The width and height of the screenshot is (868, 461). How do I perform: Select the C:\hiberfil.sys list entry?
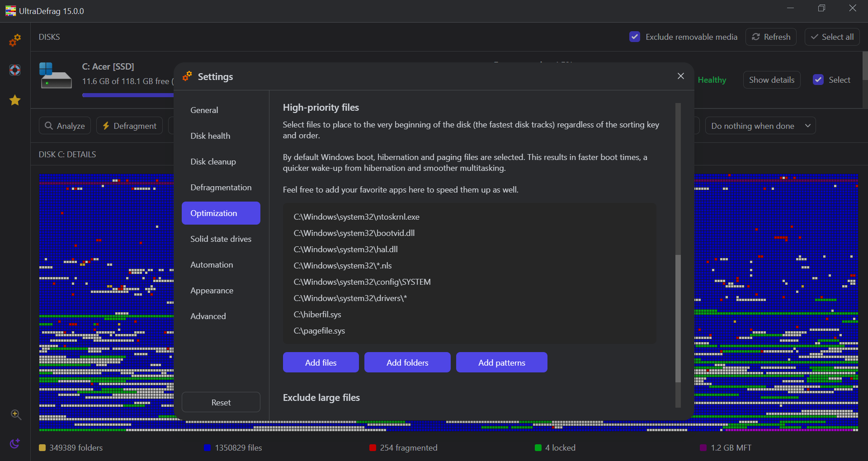pyautogui.click(x=317, y=314)
